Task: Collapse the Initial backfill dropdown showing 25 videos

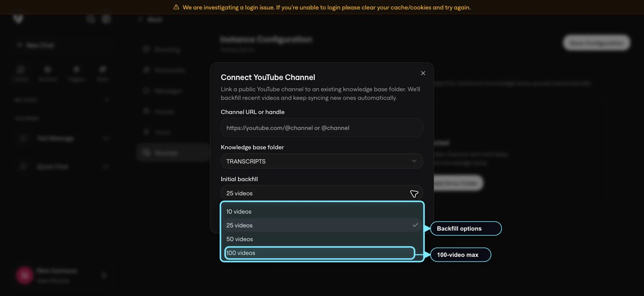Action: click(x=322, y=193)
